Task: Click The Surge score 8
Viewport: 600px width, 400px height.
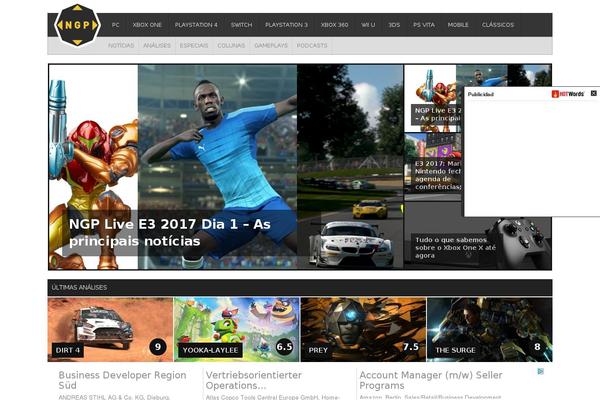Action: pos(537,347)
